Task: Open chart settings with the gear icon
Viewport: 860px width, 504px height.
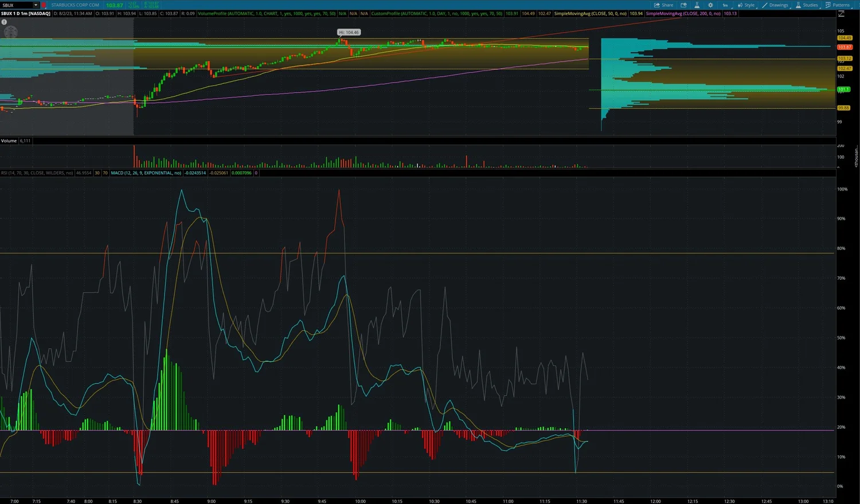Action: click(x=710, y=5)
